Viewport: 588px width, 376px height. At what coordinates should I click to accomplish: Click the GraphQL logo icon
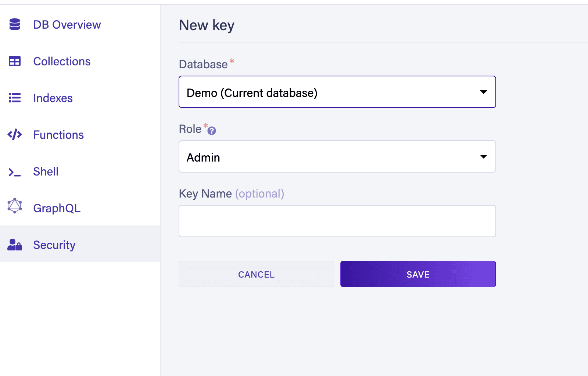[x=15, y=206]
